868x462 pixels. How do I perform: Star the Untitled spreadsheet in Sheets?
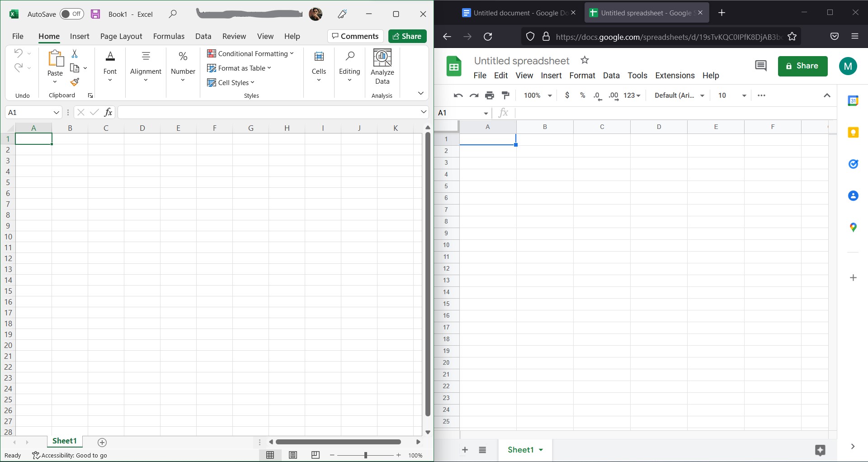pos(585,60)
